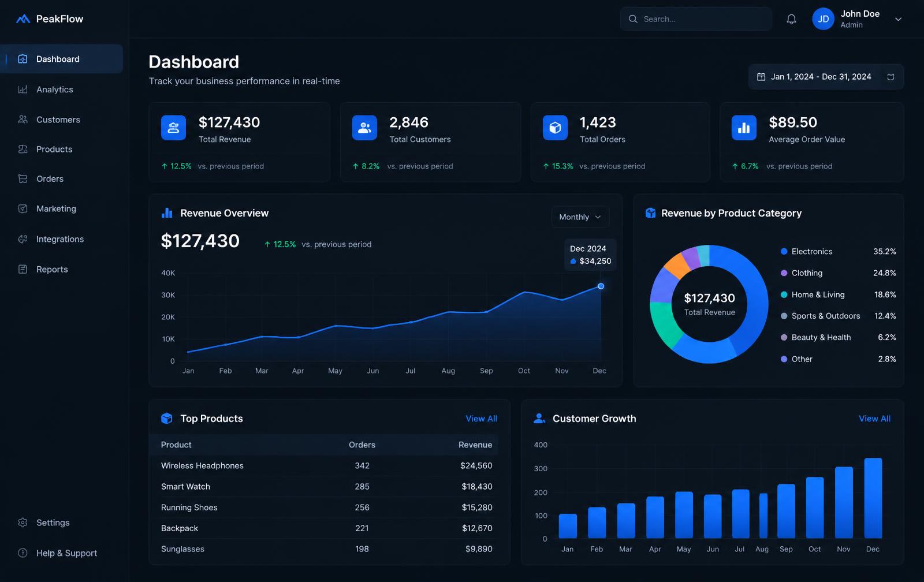924x582 pixels.
Task: Click the Orders column header in table
Action: (362, 445)
